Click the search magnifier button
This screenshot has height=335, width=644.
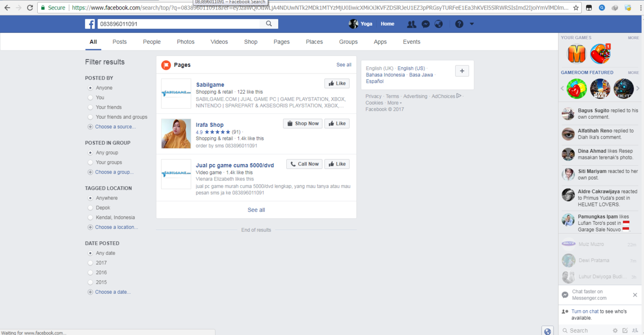269,24
